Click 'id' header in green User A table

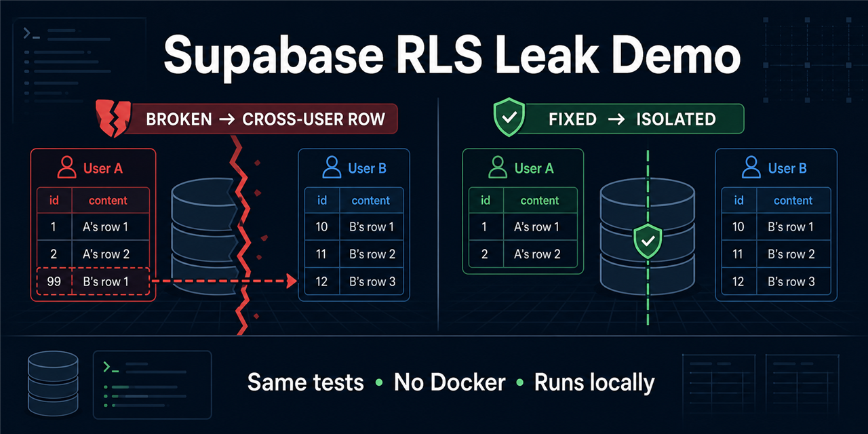486,200
